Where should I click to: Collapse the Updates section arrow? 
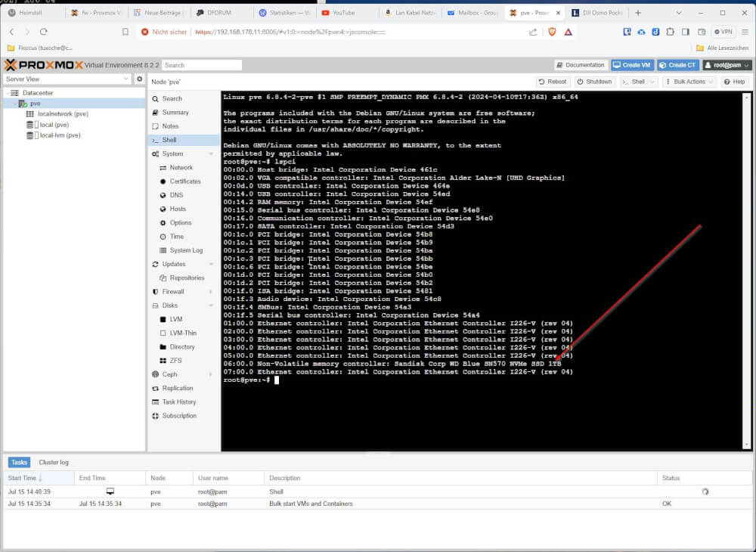point(211,264)
